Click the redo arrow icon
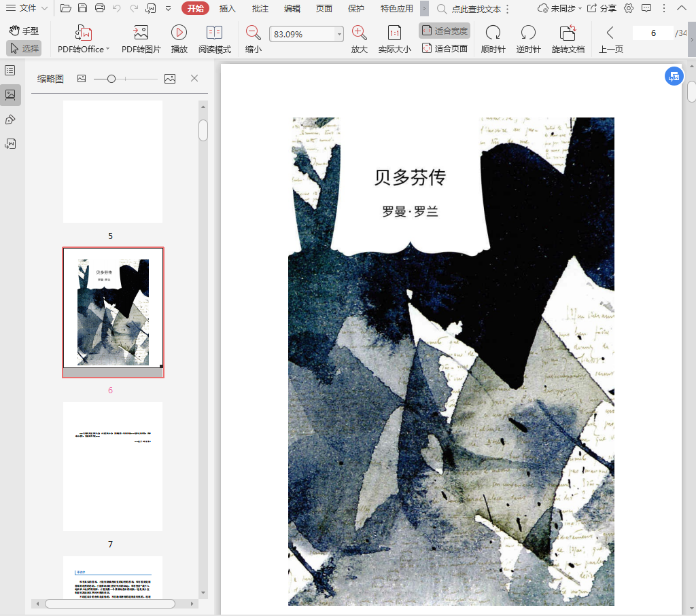 (x=134, y=8)
